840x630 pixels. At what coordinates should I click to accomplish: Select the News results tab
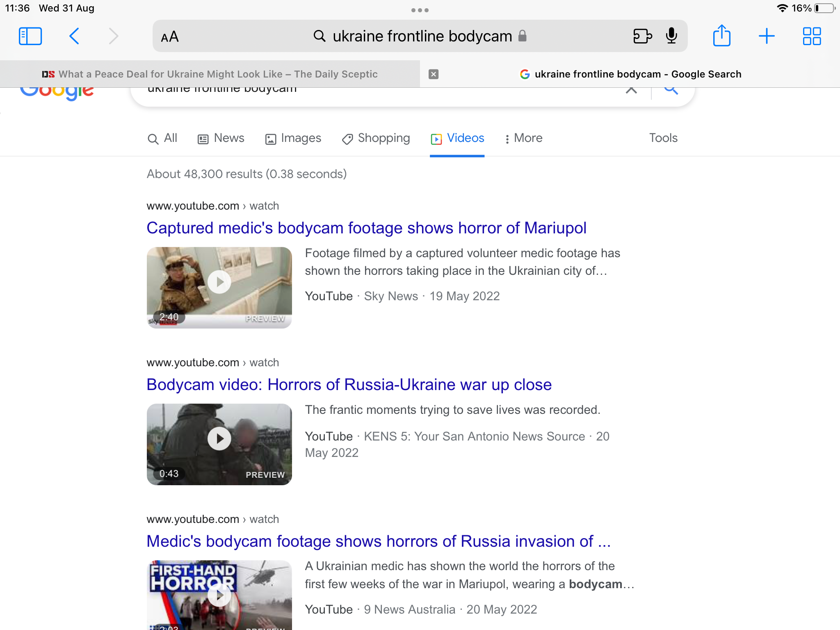coord(221,138)
